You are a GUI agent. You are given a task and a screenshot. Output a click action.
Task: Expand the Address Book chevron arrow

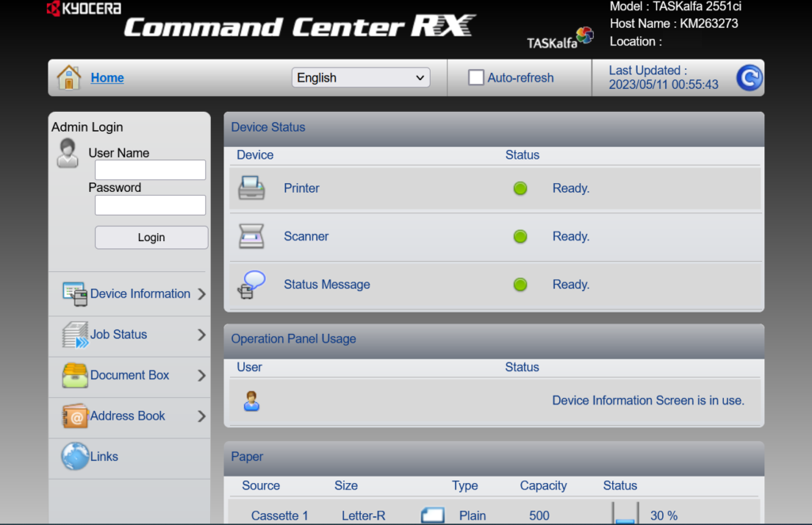point(201,416)
